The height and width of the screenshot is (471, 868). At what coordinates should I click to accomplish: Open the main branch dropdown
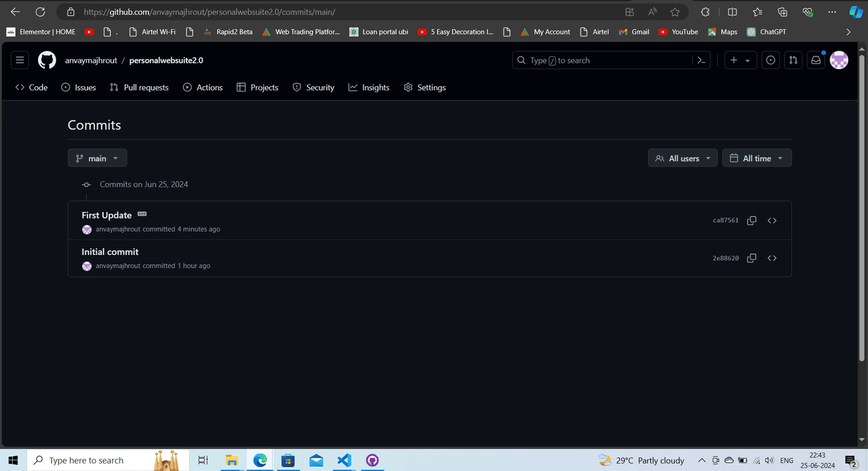tap(97, 158)
